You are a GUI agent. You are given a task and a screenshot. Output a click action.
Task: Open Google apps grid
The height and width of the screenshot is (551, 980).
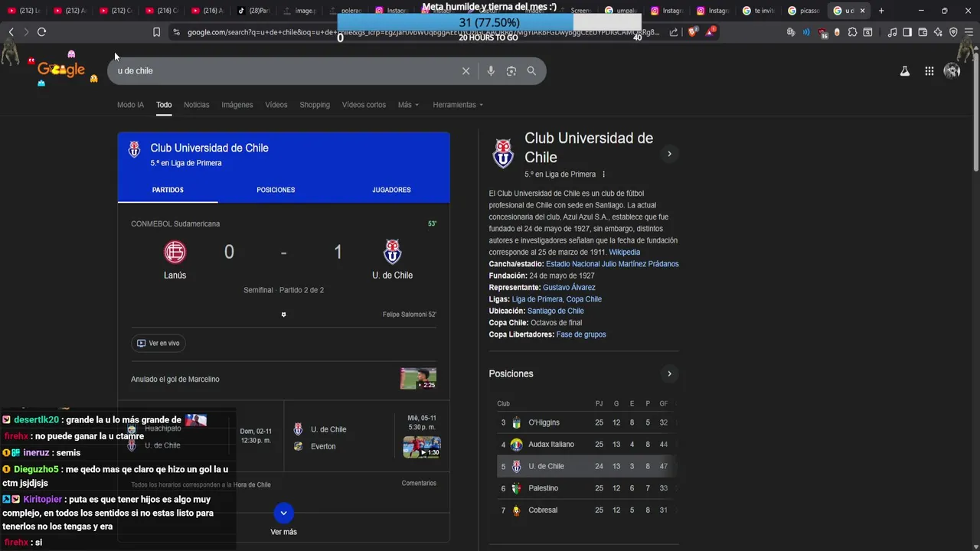coord(929,71)
